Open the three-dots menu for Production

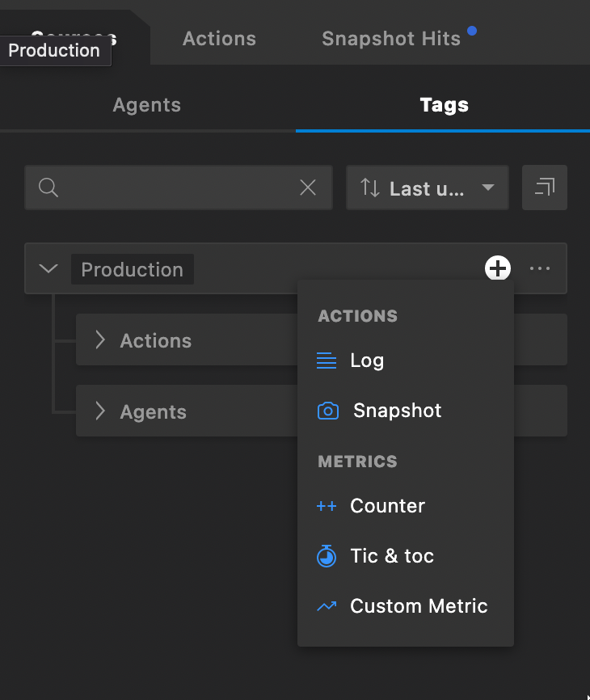point(540,268)
